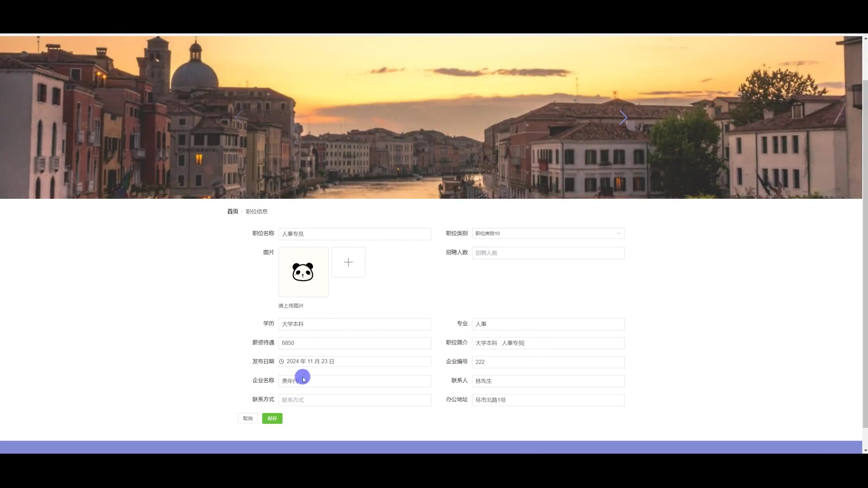The width and height of the screenshot is (868, 488).
Task: Click the 企业编号 field showing 222
Action: 548,362
